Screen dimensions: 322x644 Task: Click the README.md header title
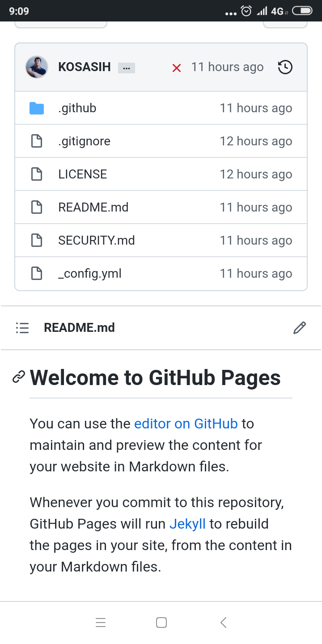pyautogui.click(x=80, y=328)
